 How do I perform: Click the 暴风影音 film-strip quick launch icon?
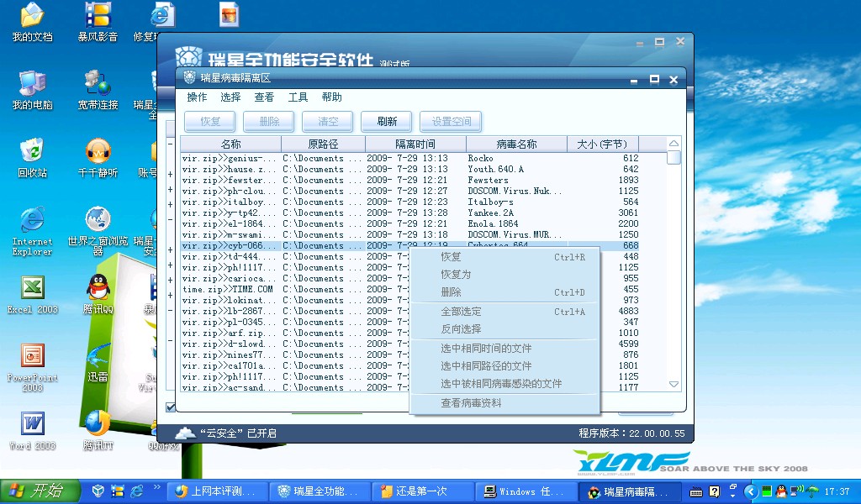[x=117, y=491]
